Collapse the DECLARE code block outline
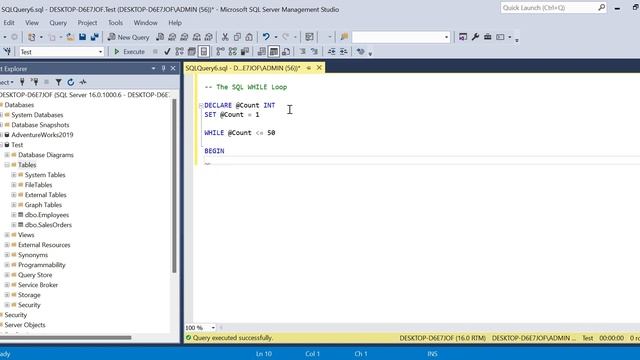640x360 pixels. click(201, 105)
